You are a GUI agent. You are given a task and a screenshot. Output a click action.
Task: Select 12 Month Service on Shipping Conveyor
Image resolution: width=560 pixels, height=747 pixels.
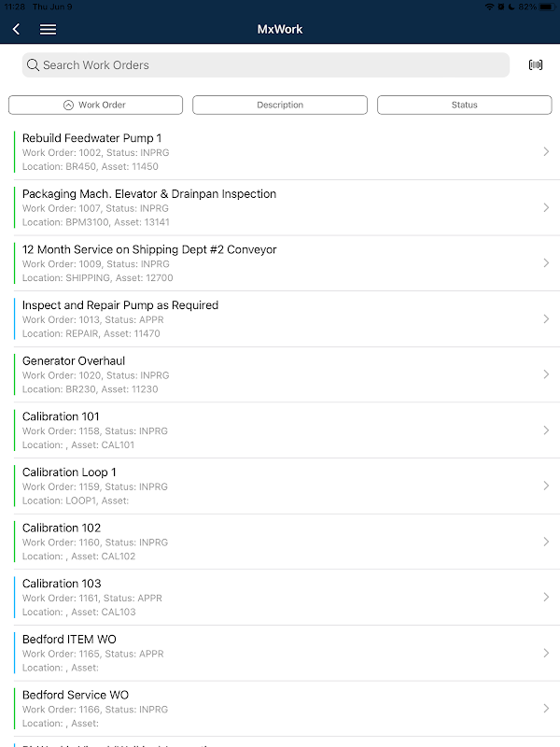pyautogui.click(x=287, y=263)
